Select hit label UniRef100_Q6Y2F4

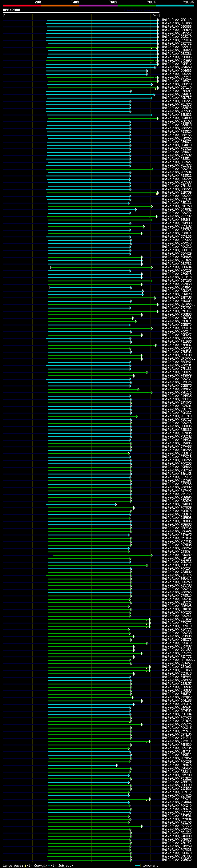[x=177, y=77]
